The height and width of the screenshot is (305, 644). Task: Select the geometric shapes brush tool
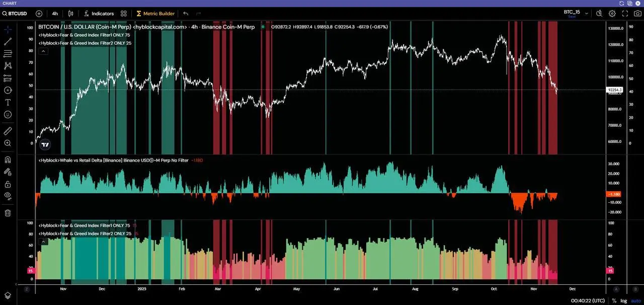click(x=8, y=90)
